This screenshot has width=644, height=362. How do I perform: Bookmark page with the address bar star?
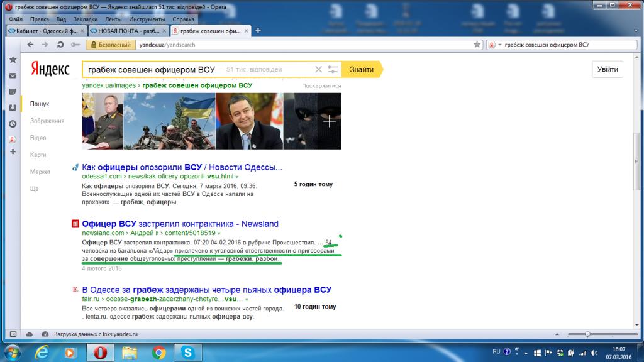(477, 45)
